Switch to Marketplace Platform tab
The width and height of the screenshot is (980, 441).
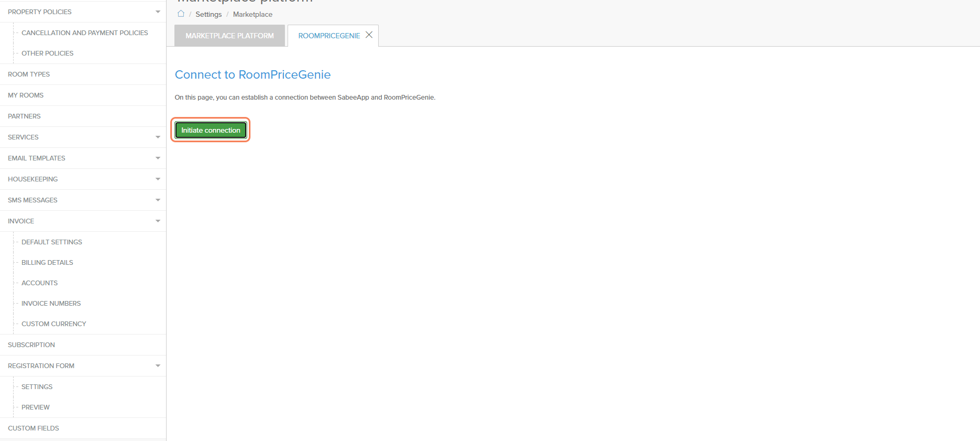[229, 36]
